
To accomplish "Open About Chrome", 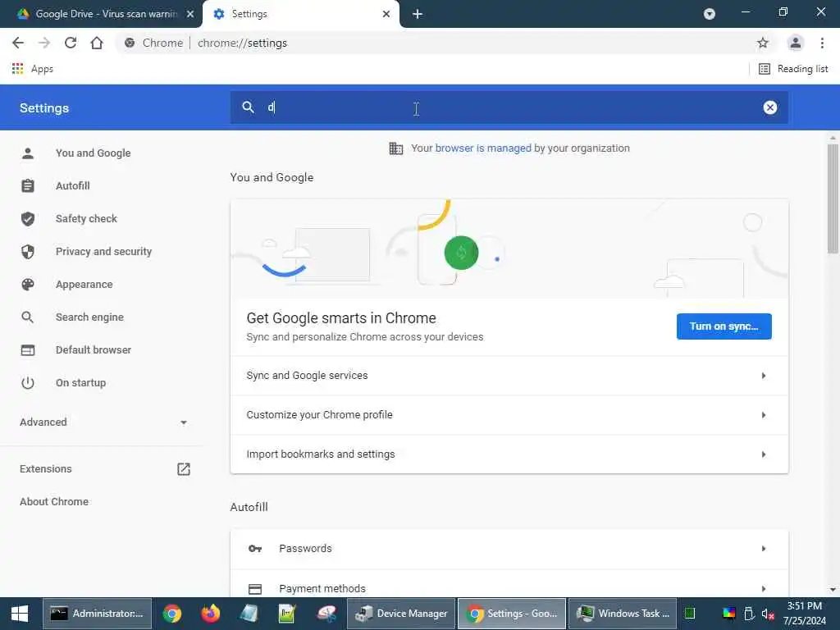I will 54,502.
